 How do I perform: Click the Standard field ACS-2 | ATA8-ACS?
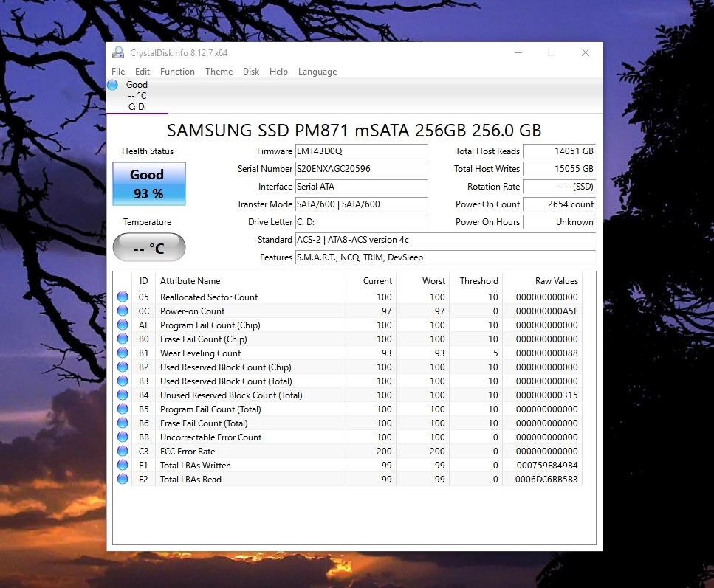445,240
